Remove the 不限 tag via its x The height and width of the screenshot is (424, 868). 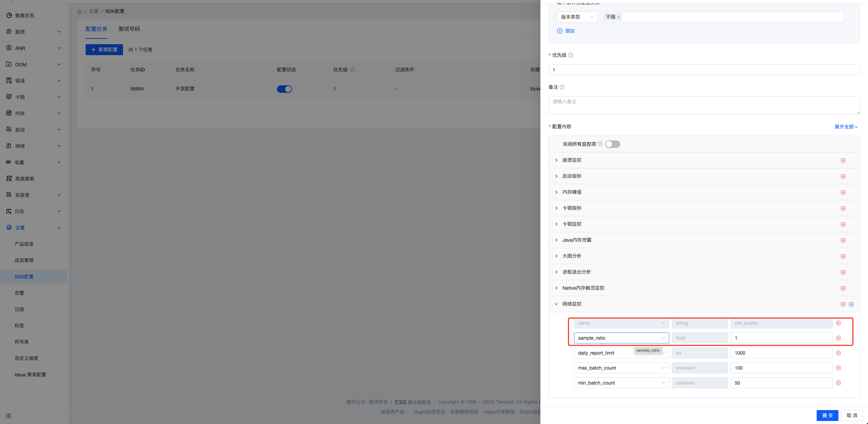pos(619,17)
